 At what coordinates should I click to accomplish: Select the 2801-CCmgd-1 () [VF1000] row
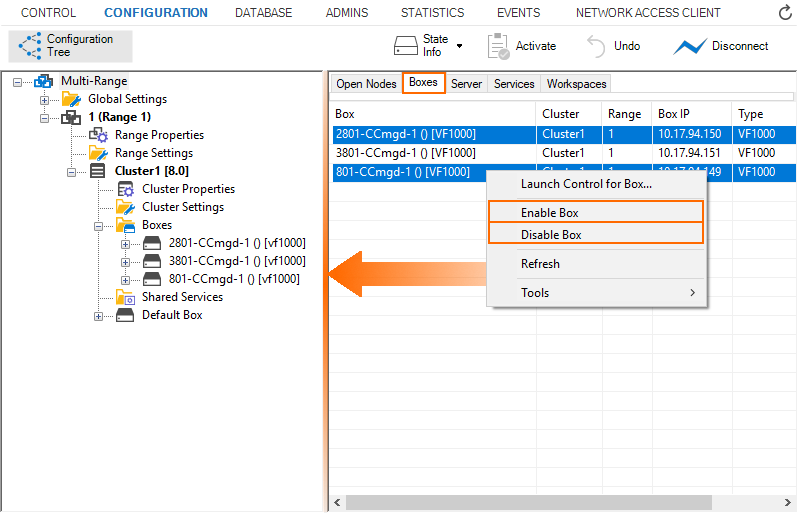click(564, 134)
